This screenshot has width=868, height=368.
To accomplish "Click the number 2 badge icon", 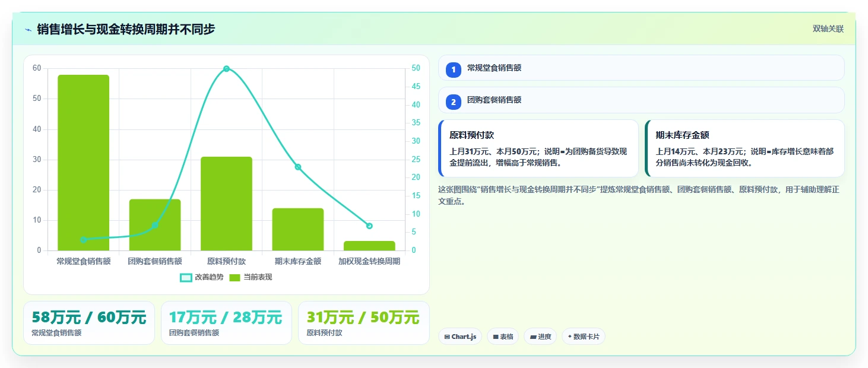I will click(454, 101).
